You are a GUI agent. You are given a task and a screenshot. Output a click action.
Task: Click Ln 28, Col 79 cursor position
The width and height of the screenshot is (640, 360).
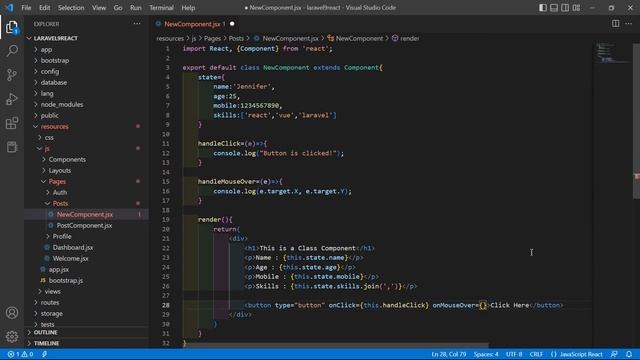449,354
